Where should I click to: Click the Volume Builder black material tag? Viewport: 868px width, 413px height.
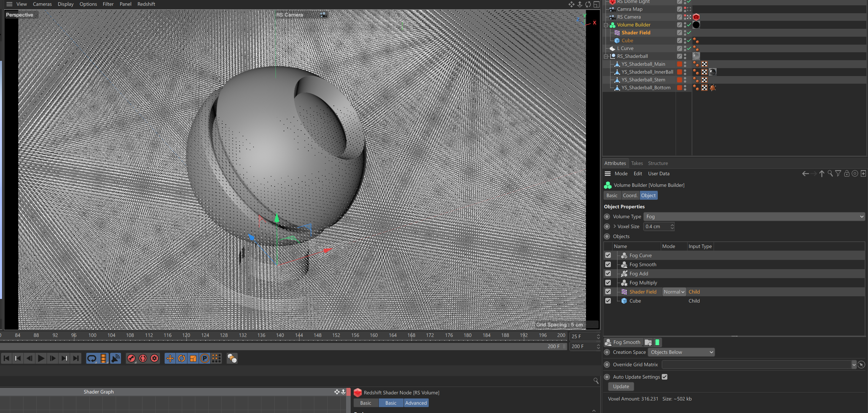(696, 24)
